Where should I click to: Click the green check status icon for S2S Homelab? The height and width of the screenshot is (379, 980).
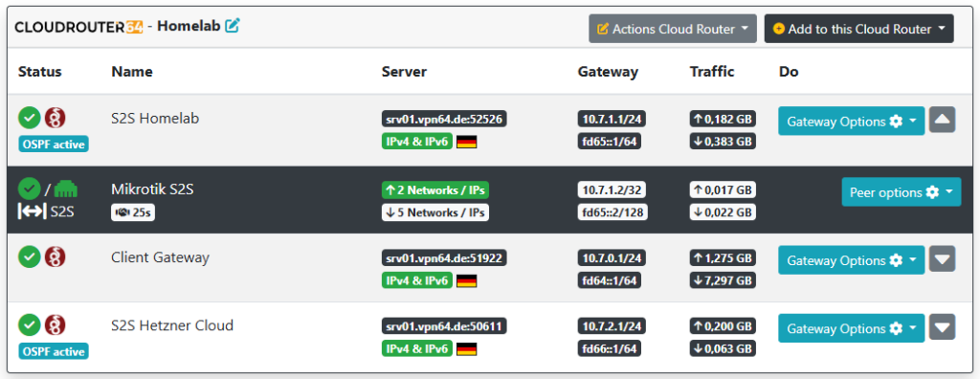[30, 118]
